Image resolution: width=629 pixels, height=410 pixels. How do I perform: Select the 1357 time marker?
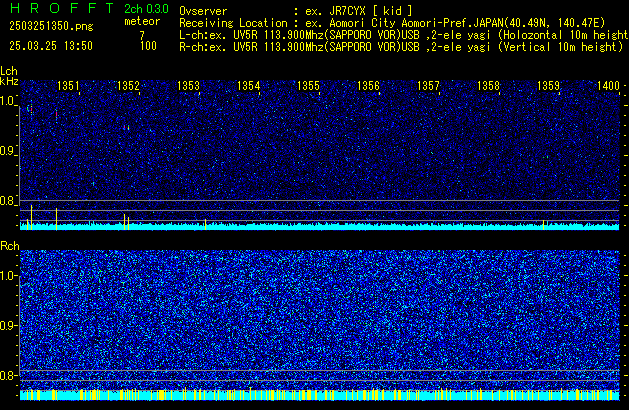click(428, 86)
